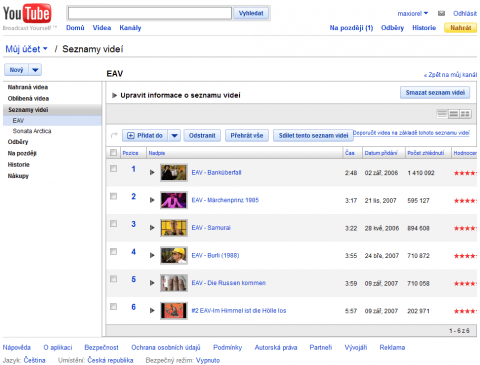Switch to the compact list view icon

pos(442,114)
